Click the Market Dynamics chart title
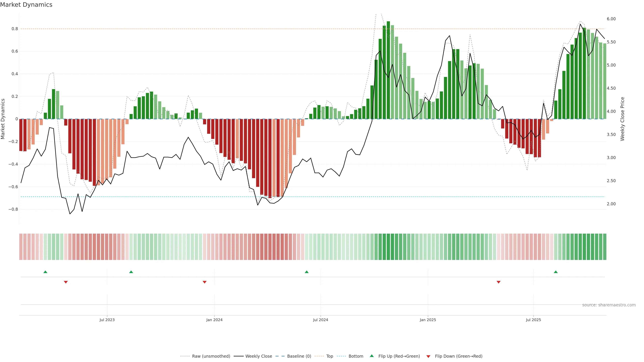Screen dimensions: 644x362 [x=26, y=5]
